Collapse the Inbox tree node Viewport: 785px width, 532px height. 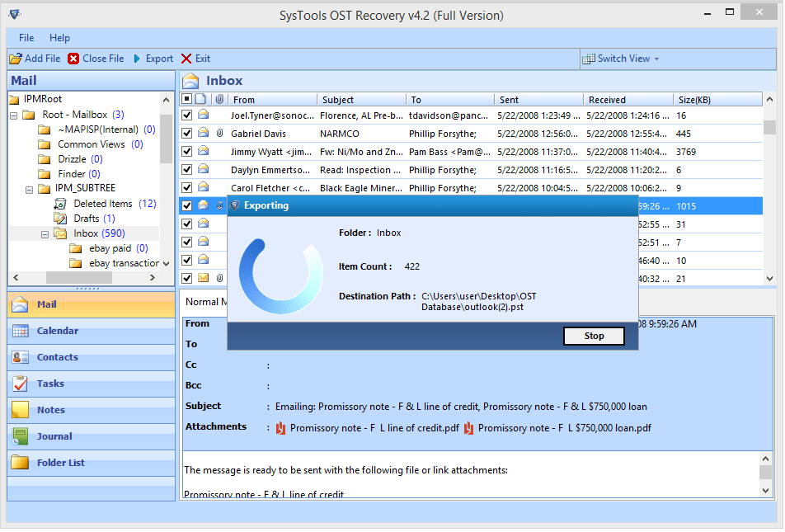click(45, 234)
